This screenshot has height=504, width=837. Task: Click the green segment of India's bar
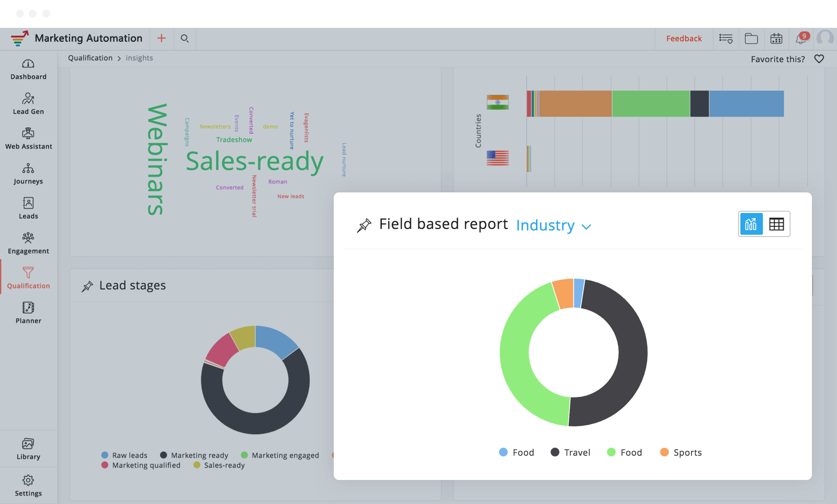[x=651, y=104]
